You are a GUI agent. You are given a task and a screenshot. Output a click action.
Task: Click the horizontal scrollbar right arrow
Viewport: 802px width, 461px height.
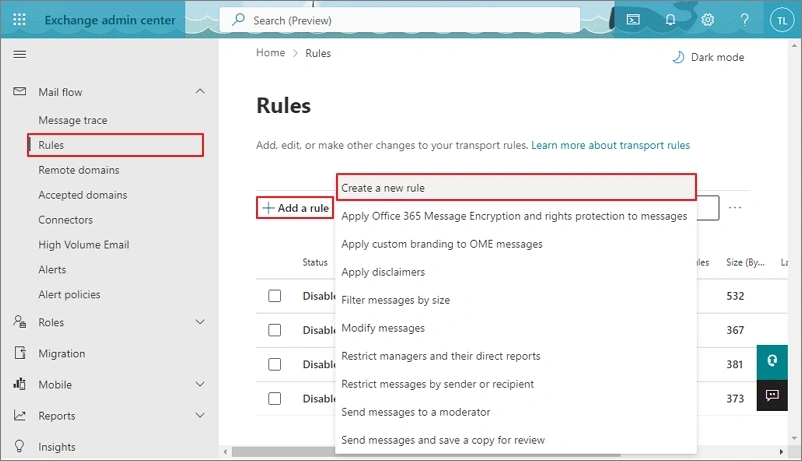coord(781,452)
